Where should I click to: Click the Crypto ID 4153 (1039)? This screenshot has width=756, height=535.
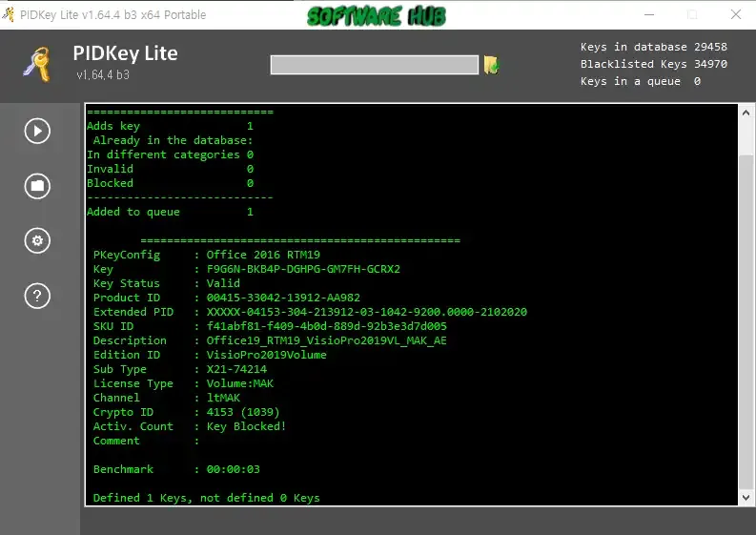[x=243, y=413]
